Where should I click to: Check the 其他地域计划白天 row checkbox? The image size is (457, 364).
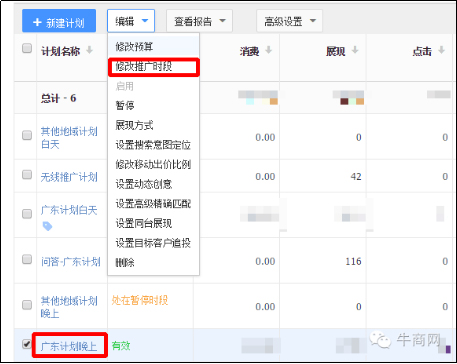coord(27,135)
